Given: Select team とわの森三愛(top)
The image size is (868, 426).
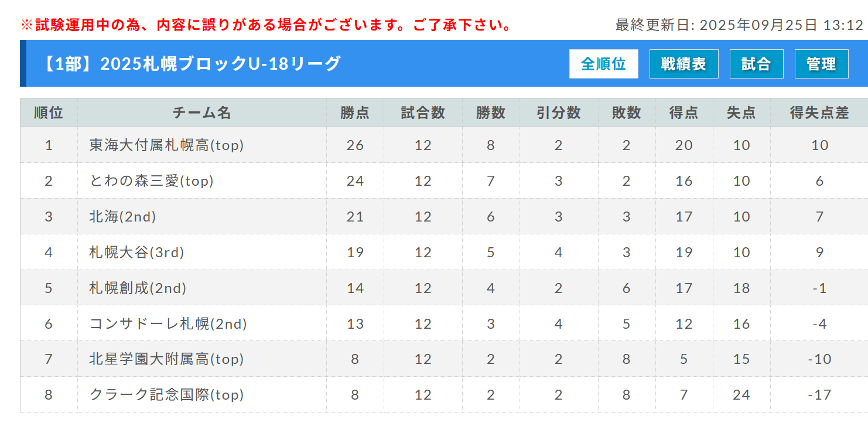Looking at the screenshot, I should point(151,181).
